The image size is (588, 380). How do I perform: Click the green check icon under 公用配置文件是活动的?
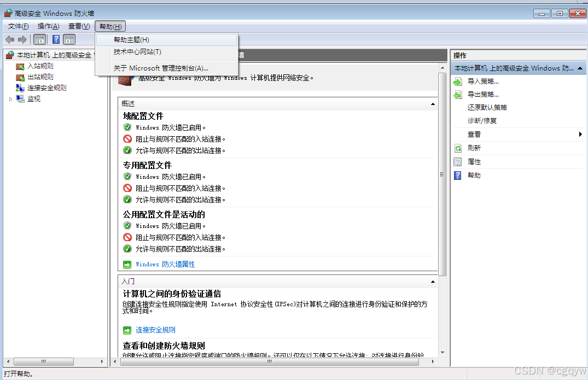click(x=127, y=249)
